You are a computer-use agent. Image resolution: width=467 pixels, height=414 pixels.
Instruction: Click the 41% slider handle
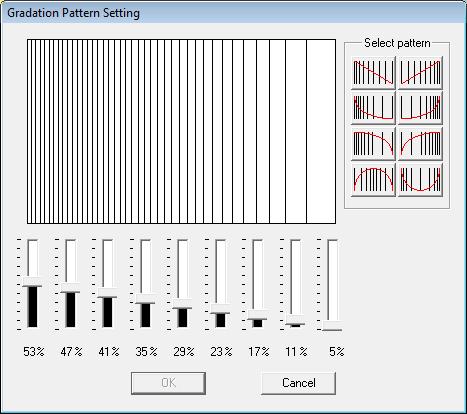click(107, 293)
